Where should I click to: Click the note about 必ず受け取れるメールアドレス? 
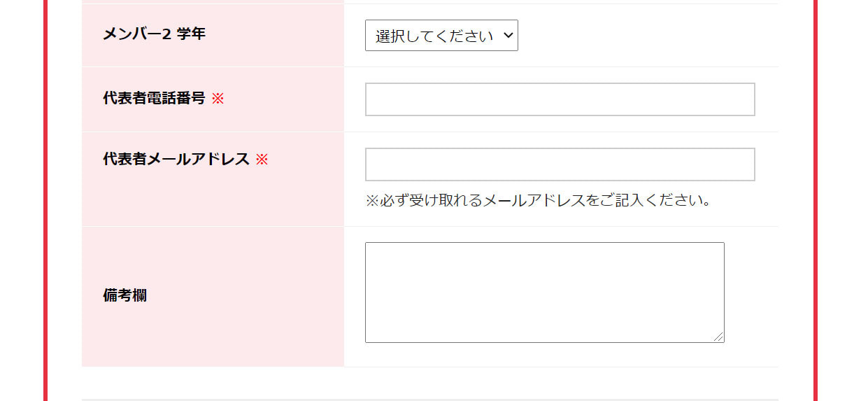539,201
